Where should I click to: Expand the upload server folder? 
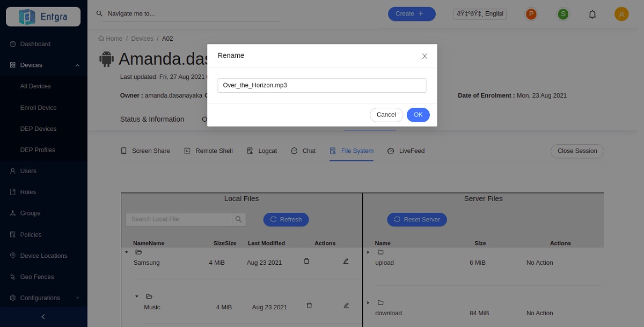coord(368,252)
